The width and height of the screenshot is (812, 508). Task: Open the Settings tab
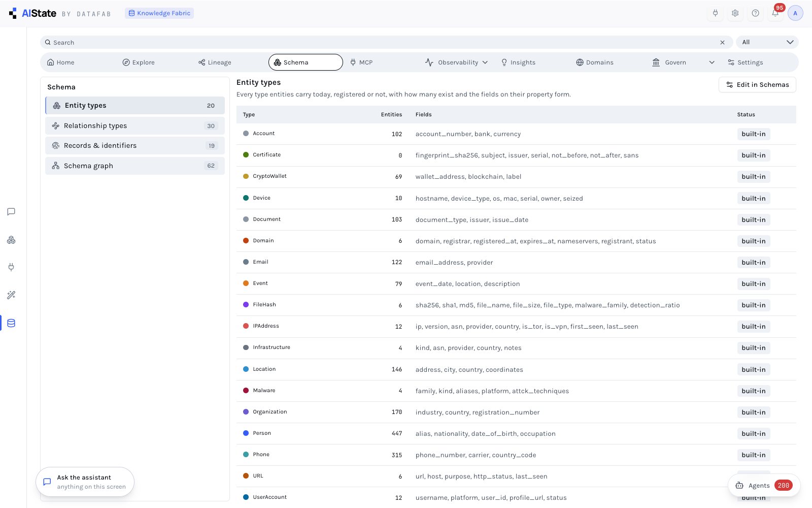pyautogui.click(x=746, y=62)
